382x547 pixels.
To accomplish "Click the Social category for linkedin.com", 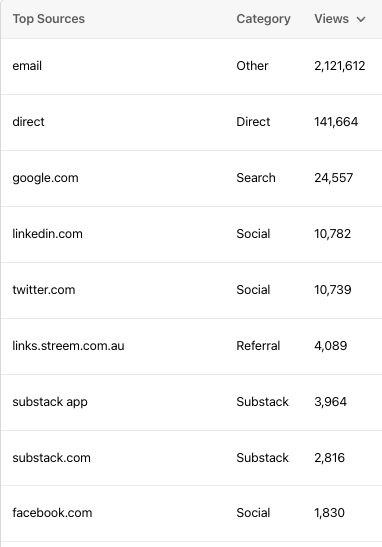I will pyautogui.click(x=253, y=234).
